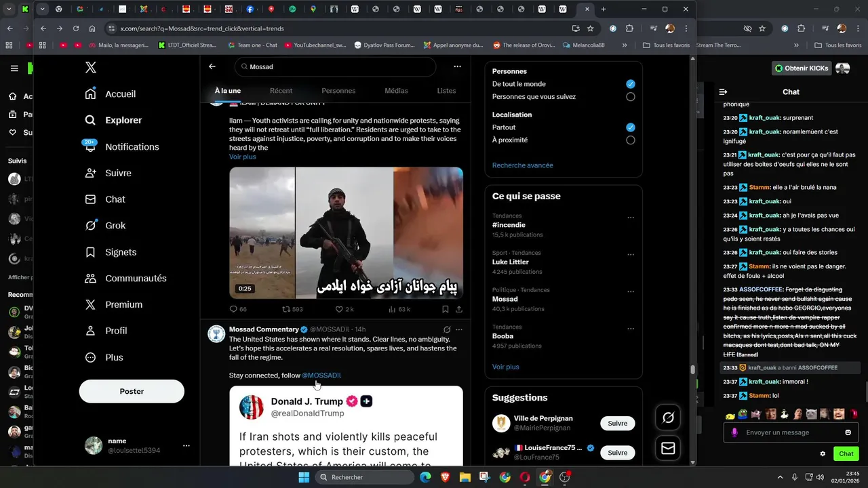
Task: Open floating messages envelope button
Action: [668, 448]
